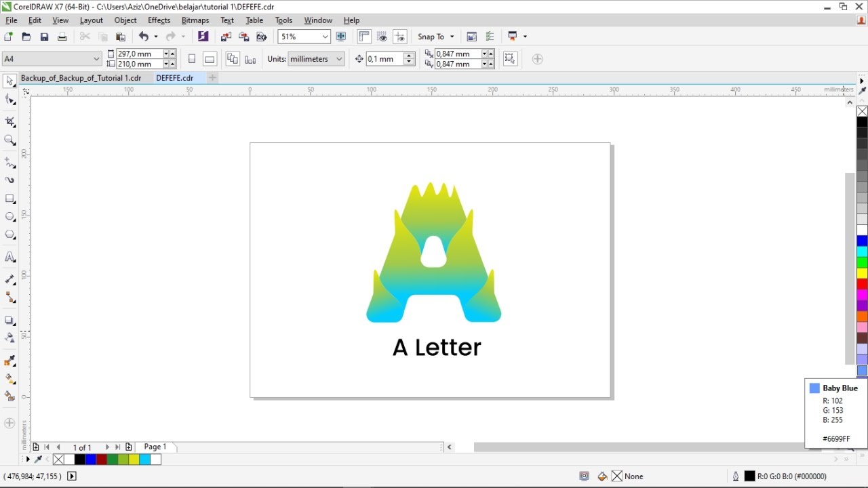Open the A4 page size dropdown
Viewport: 868px width, 488px height.
point(96,59)
